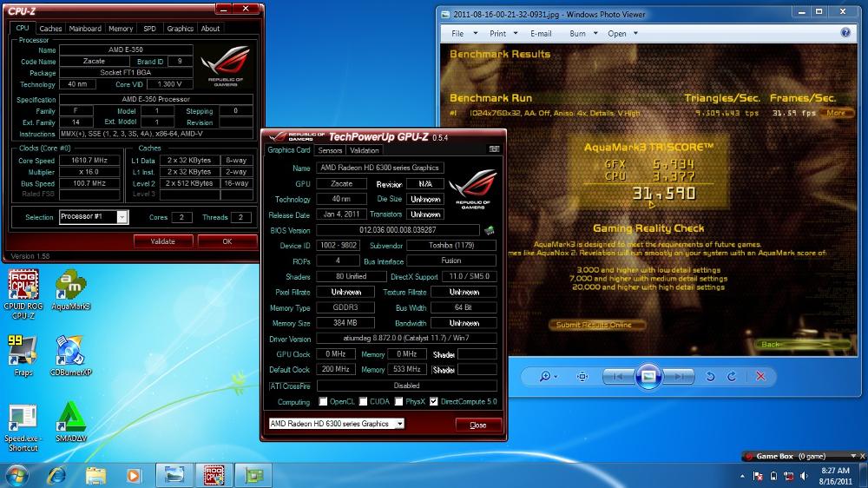This screenshot has width=868, height=488.
Task: Open Windows Media Player from the taskbar
Action: pyautogui.click(x=133, y=475)
